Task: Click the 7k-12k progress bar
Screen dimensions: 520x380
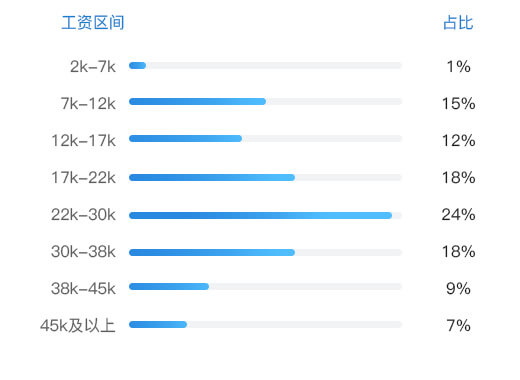Action: pos(265,101)
